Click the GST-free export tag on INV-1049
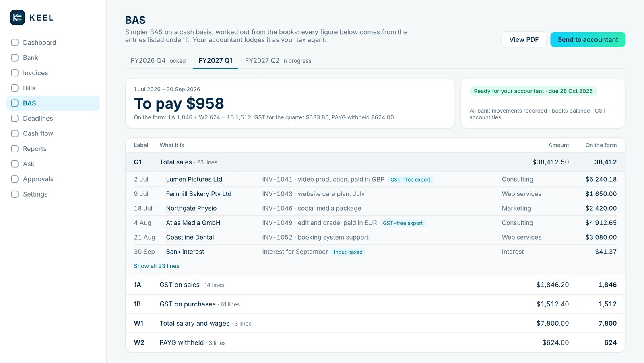 pyautogui.click(x=402, y=223)
